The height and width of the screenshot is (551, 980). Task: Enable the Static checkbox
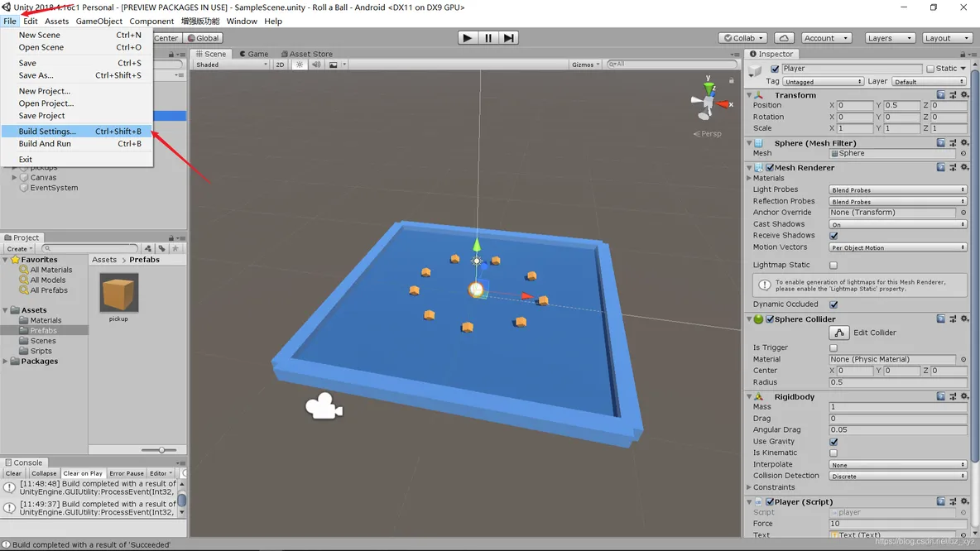point(930,69)
